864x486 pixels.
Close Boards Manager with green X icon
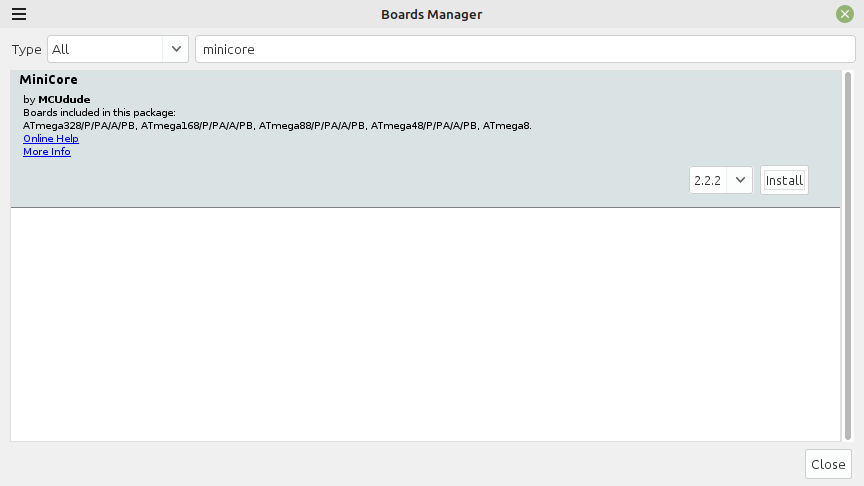pos(845,14)
